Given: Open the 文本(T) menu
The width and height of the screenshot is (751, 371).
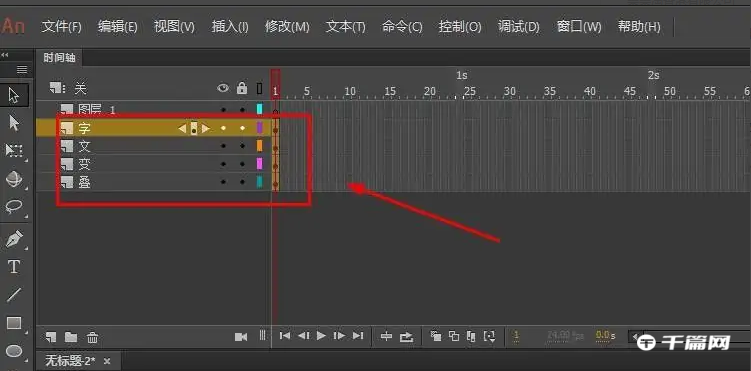Looking at the screenshot, I should pos(345,27).
